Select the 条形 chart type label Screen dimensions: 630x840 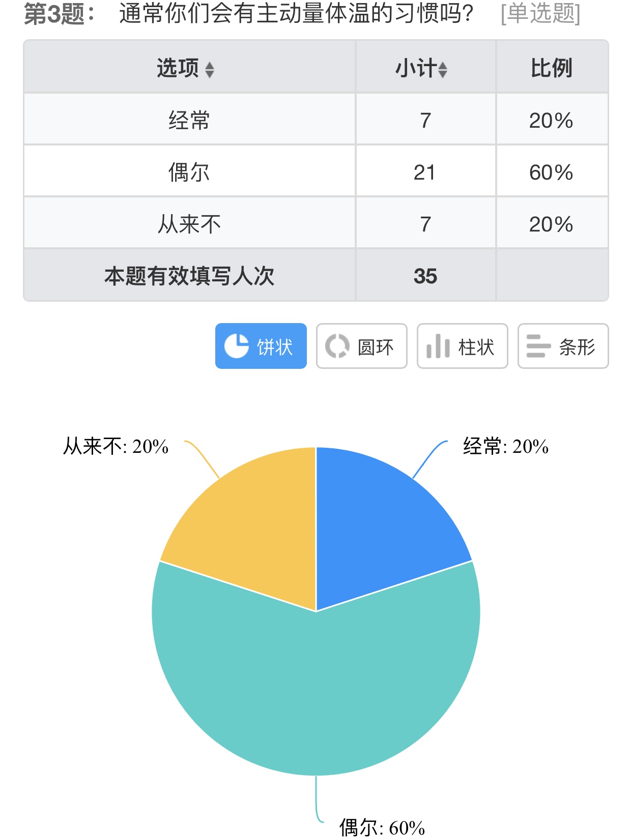(577, 347)
